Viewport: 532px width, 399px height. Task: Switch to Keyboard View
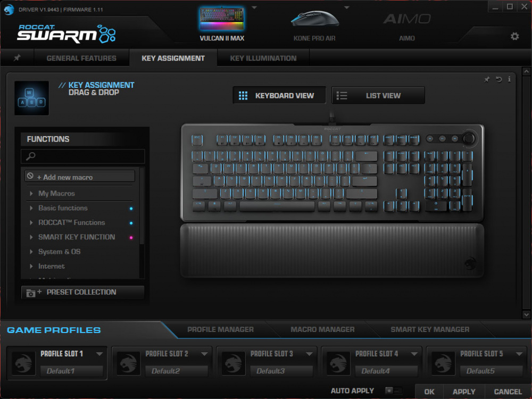(x=279, y=95)
